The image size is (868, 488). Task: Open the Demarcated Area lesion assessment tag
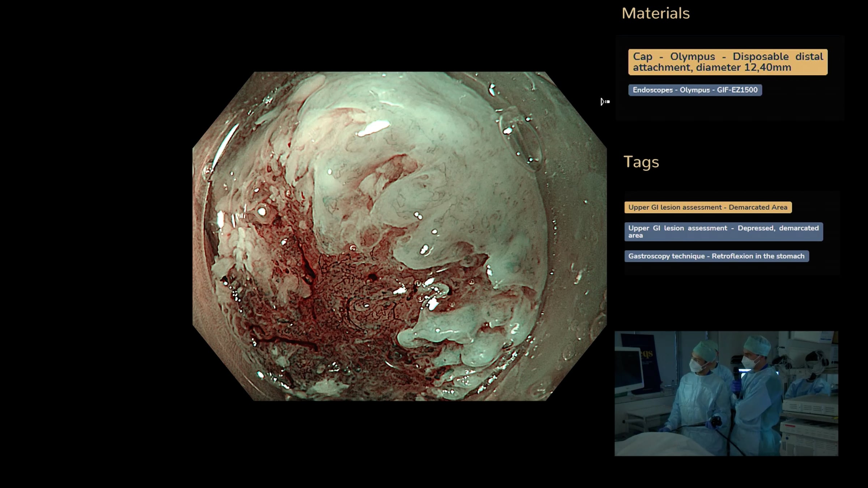tap(708, 207)
